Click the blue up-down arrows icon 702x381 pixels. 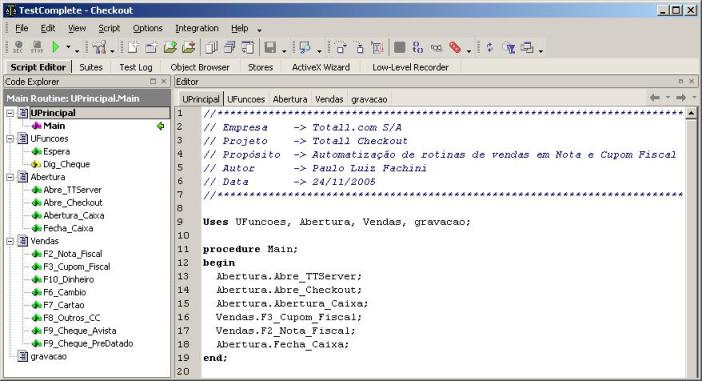coord(490,47)
